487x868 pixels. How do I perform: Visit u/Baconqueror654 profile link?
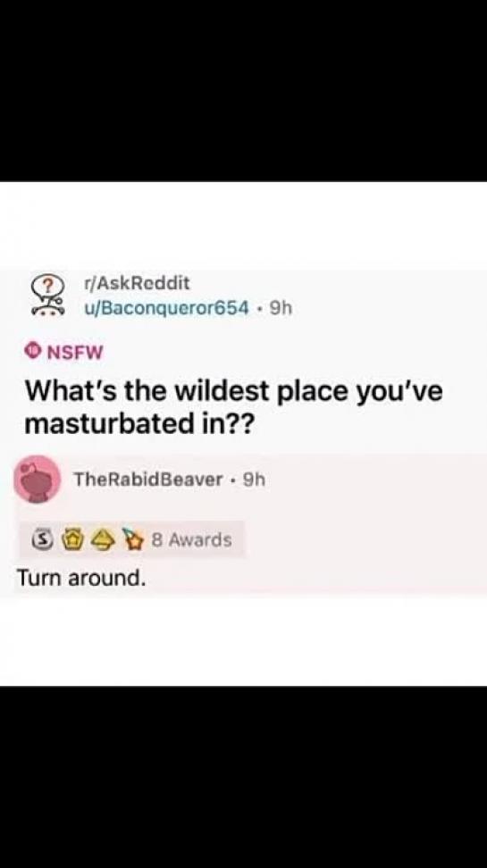click(164, 309)
